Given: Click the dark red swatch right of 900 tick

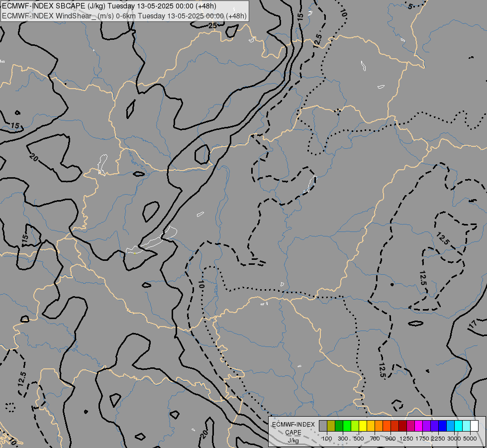Looking at the screenshot, I should tap(402, 426).
